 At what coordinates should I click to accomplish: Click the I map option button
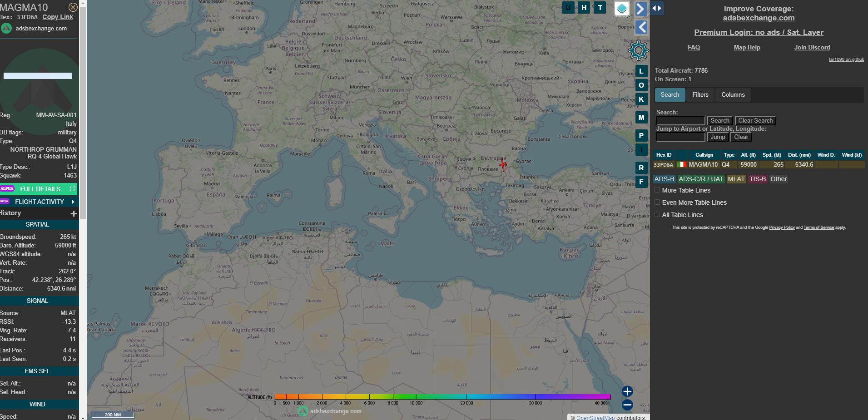641,149
